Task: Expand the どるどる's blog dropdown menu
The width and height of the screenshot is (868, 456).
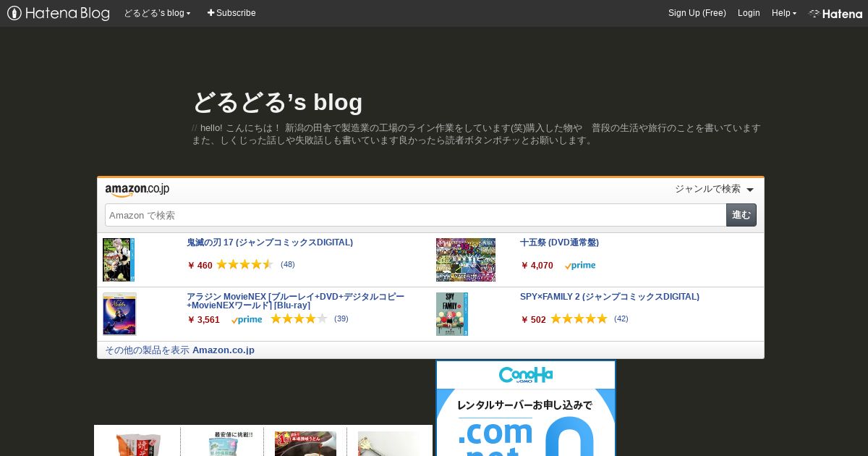Action: pyautogui.click(x=157, y=13)
